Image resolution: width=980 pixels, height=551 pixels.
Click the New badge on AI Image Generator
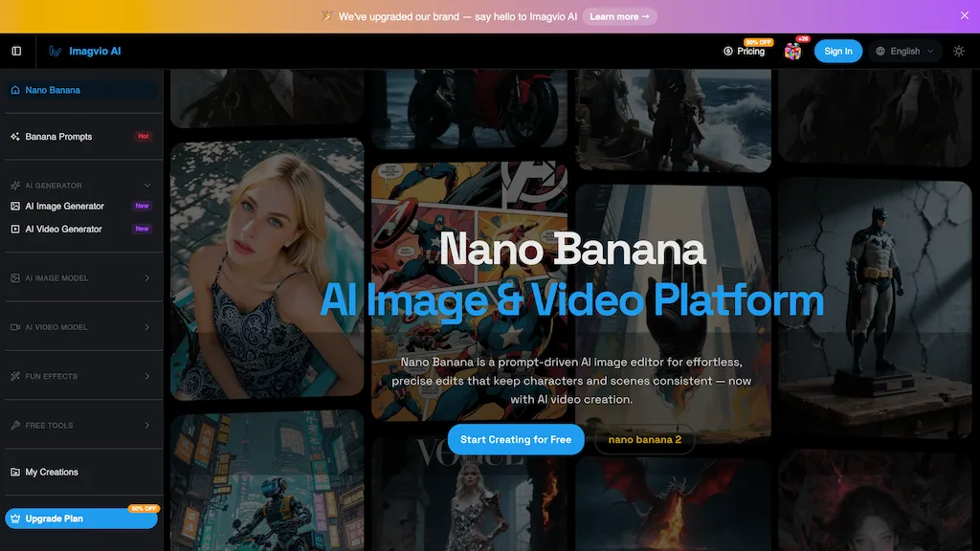click(x=143, y=206)
